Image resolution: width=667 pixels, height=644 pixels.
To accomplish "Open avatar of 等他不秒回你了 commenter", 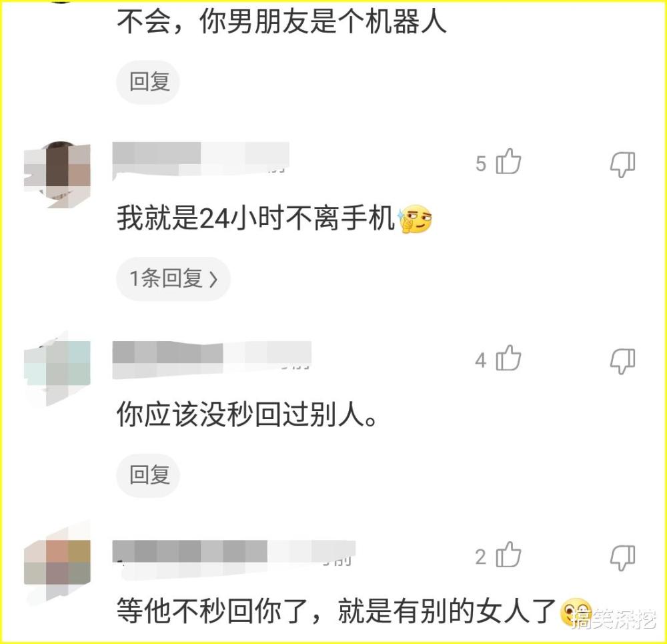I will (57, 563).
